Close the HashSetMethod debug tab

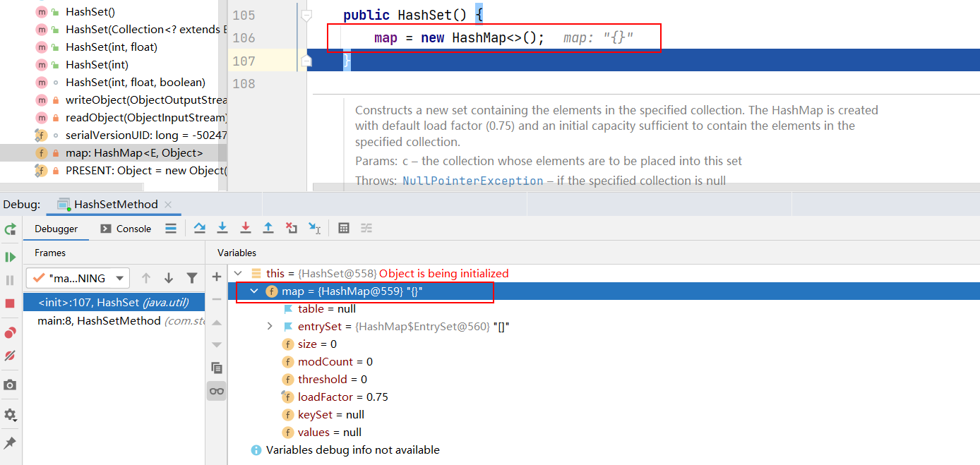(x=168, y=205)
